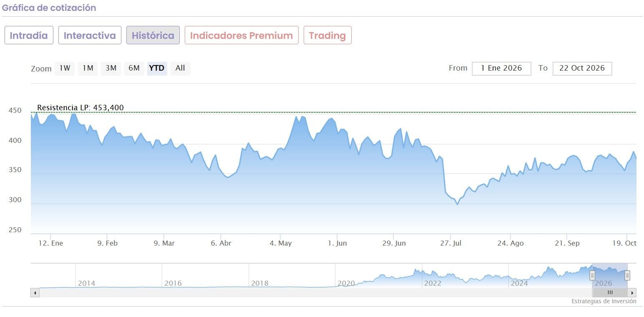The image size is (644, 317).
Task: Click the 4. May axis label
Action: click(x=281, y=243)
